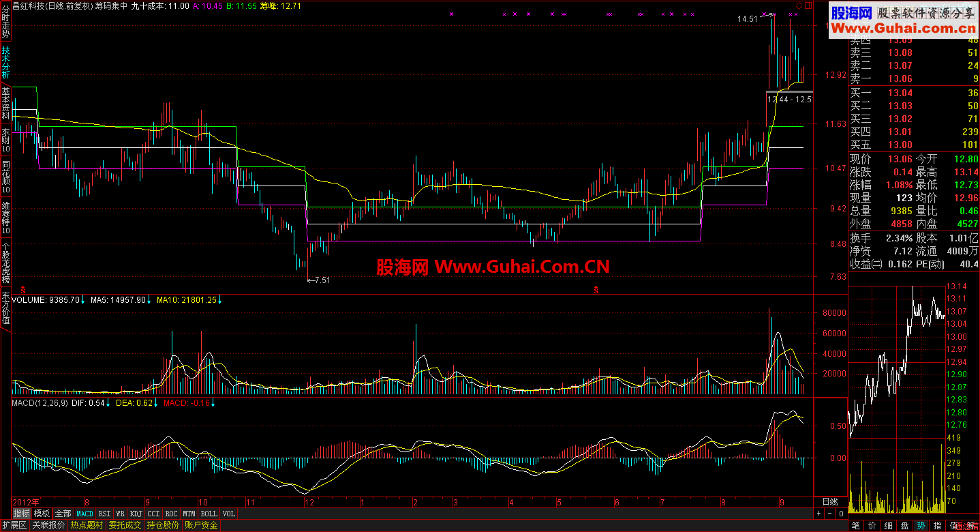This screenshot has height=532, width=980.
Task: Click the DEA: 0.62 value label
Action: [134, 403]
